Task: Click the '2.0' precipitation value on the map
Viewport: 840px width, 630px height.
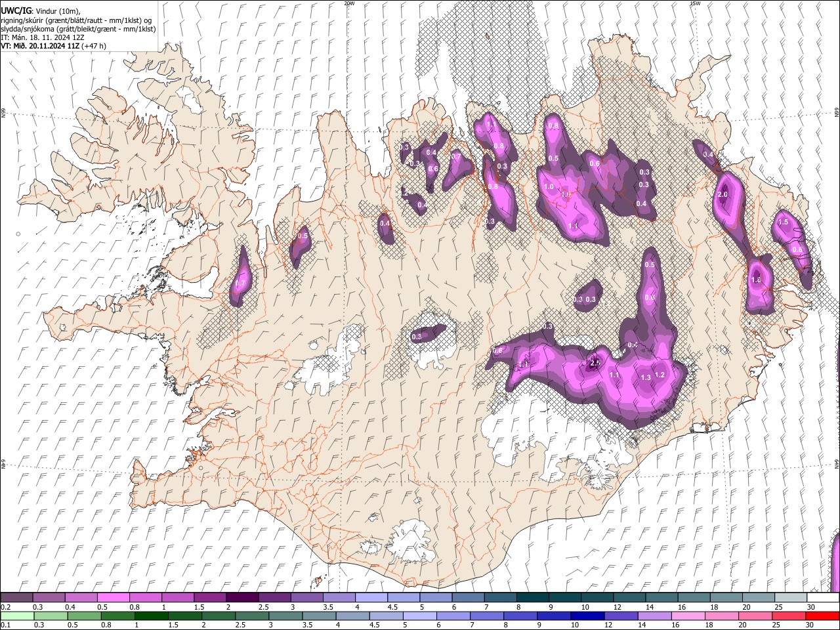Action: click(x=723, y=195)
